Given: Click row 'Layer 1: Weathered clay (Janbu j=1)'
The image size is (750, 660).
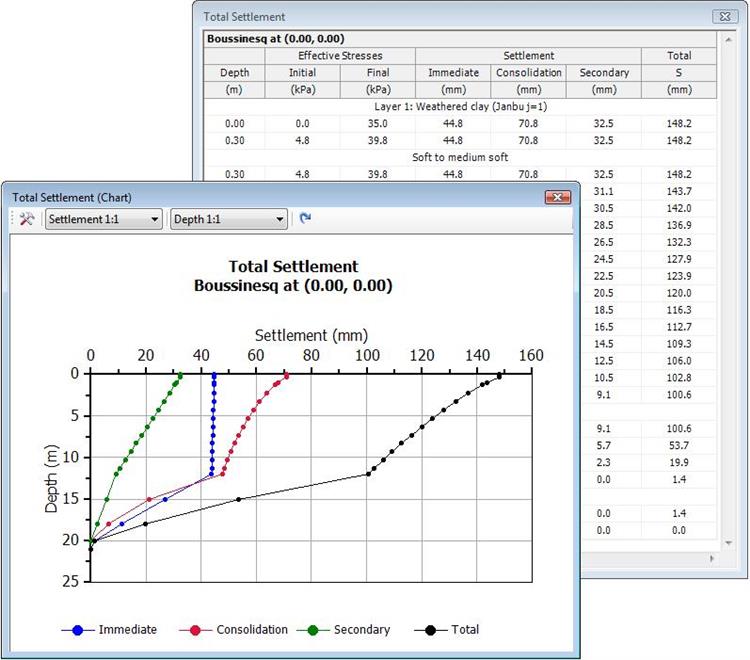Looking at the screenshot, I should click(x=460, y=106).
